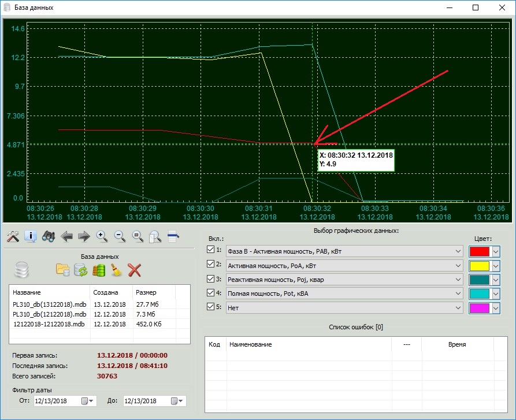Image resolution: width=516 pixels, height=420 pixels.
Task: Open the color dropdown arrow beside the cyan swatch
Action: 496,293
